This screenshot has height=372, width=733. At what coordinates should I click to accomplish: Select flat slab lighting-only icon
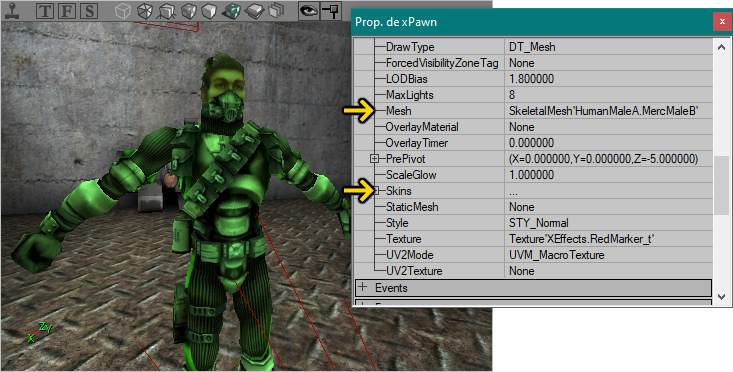[254, 11]
